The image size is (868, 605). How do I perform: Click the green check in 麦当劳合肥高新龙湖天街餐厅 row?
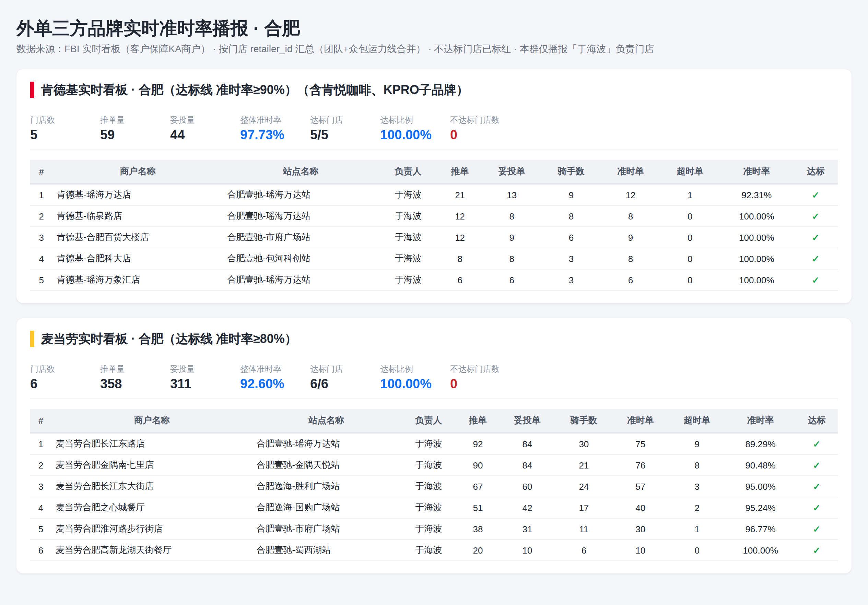(x=817, y=550)
